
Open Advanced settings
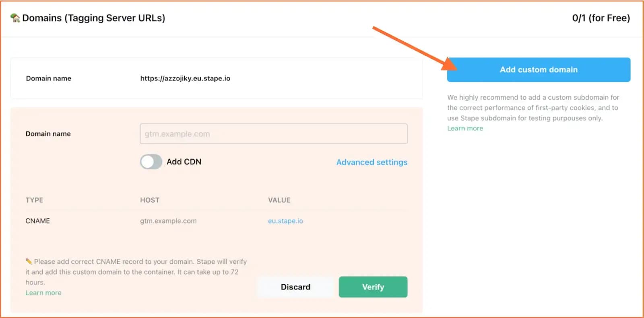371,162
